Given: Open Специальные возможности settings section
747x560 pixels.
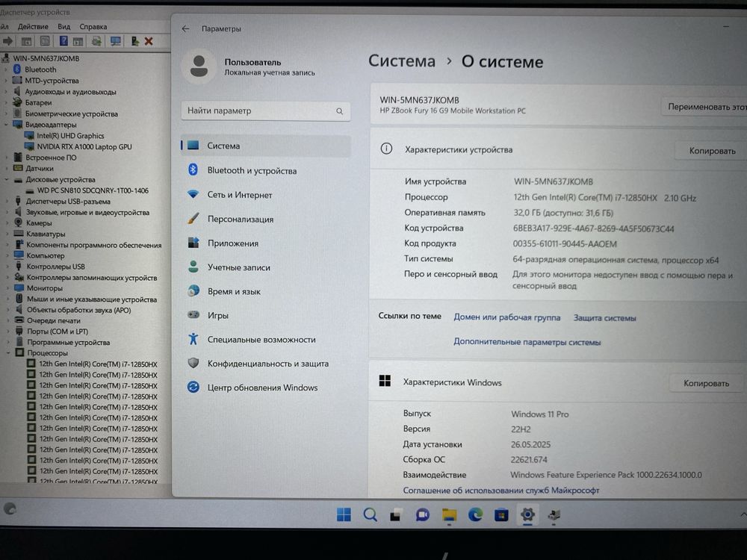Looking at the screenshot, I should (x=266, y=340).
